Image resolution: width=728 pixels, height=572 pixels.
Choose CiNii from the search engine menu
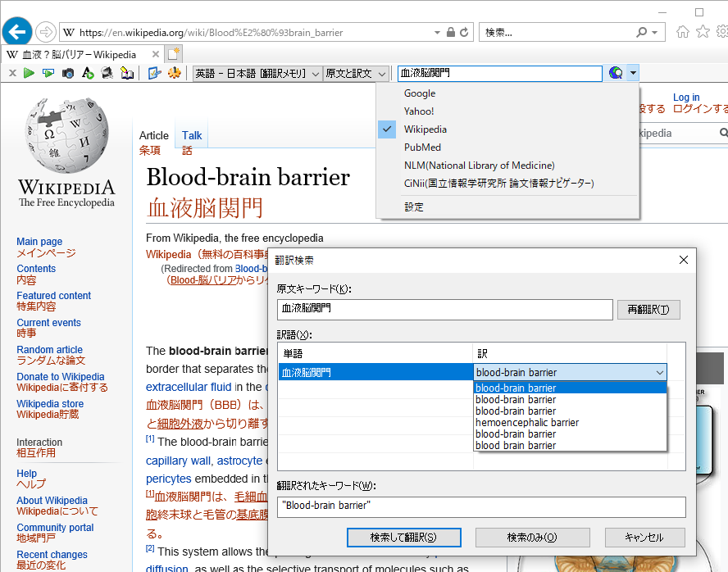(498, 184)
